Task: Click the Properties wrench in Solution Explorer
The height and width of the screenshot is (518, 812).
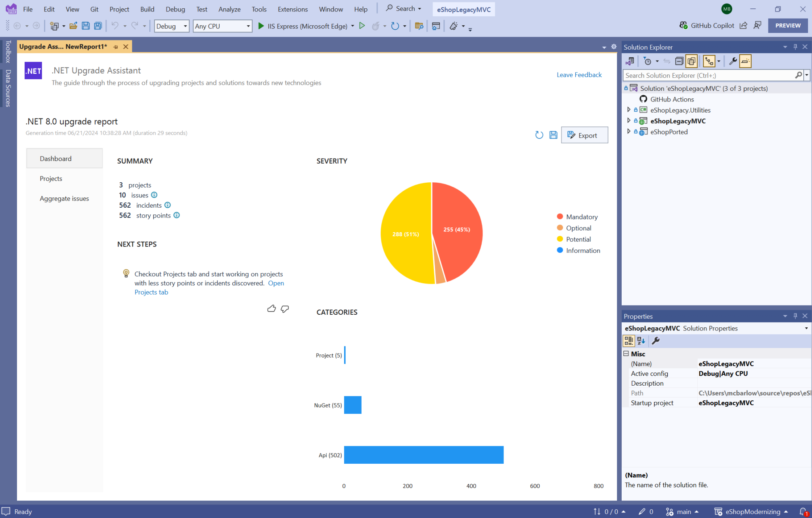Action: (733, 61)
